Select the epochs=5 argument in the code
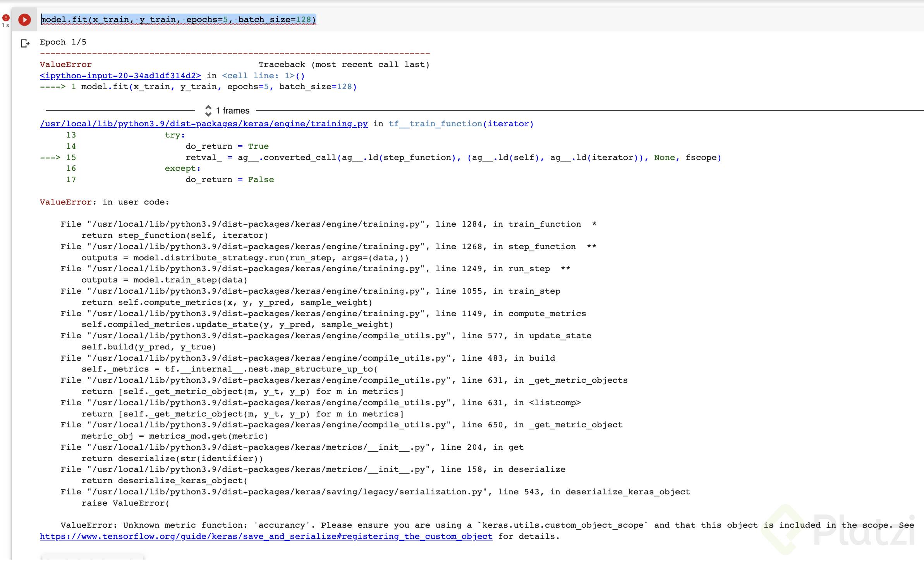924x561 pixels. (208, 19)
